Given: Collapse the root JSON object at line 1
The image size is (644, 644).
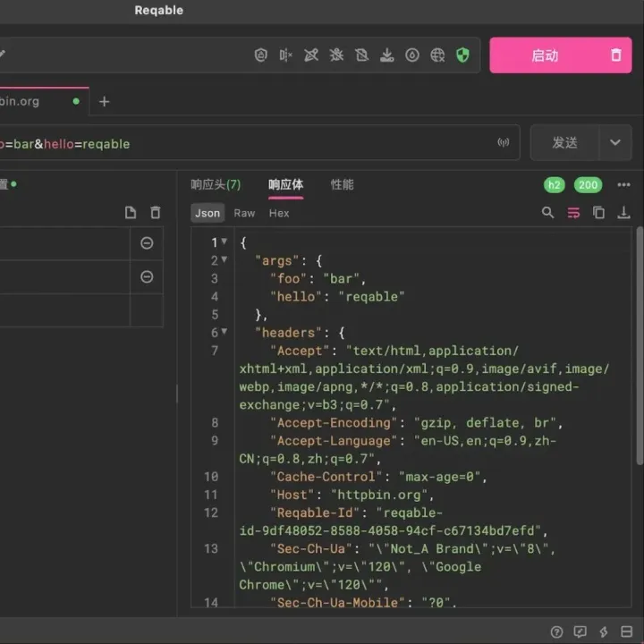Looking at the screenshot, I should 225,241.
